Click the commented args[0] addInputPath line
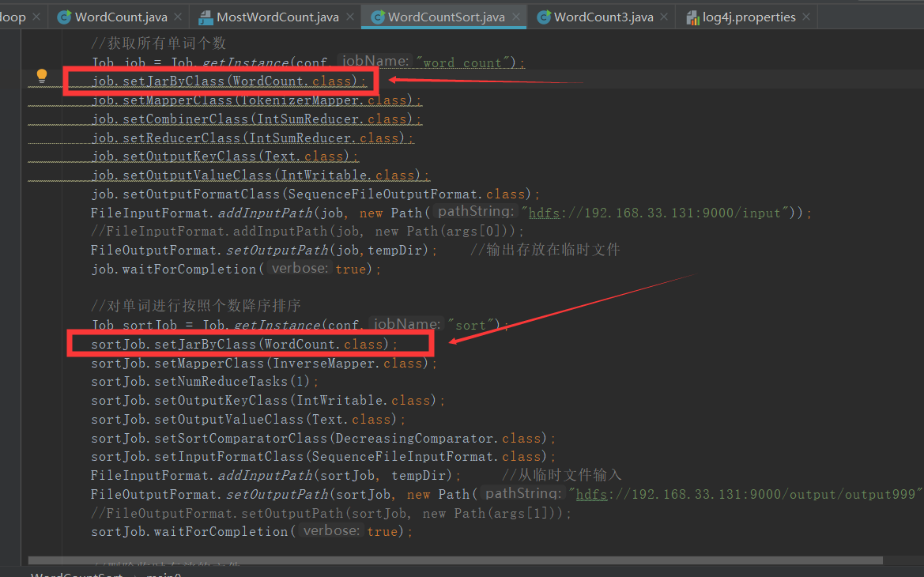The height and width of the screenshot is (577, 924). (307, 231)
